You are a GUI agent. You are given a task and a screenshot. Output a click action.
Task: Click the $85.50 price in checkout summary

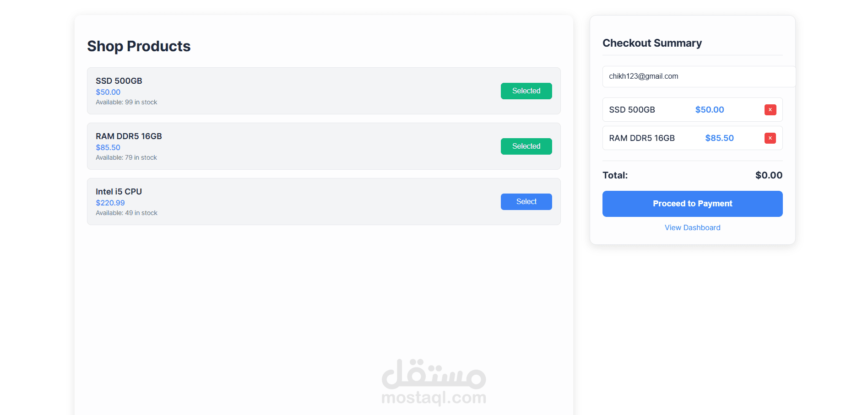coord(719,138)
